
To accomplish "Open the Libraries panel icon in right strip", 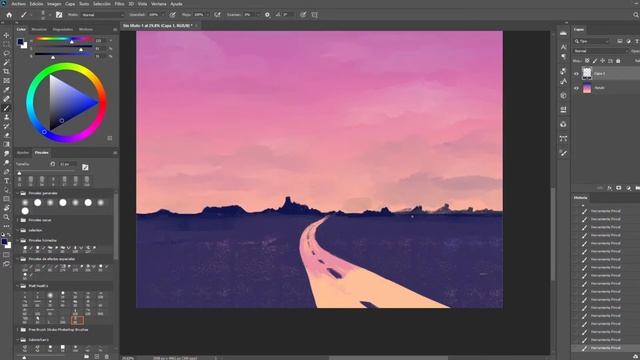I will click(563, 124).
